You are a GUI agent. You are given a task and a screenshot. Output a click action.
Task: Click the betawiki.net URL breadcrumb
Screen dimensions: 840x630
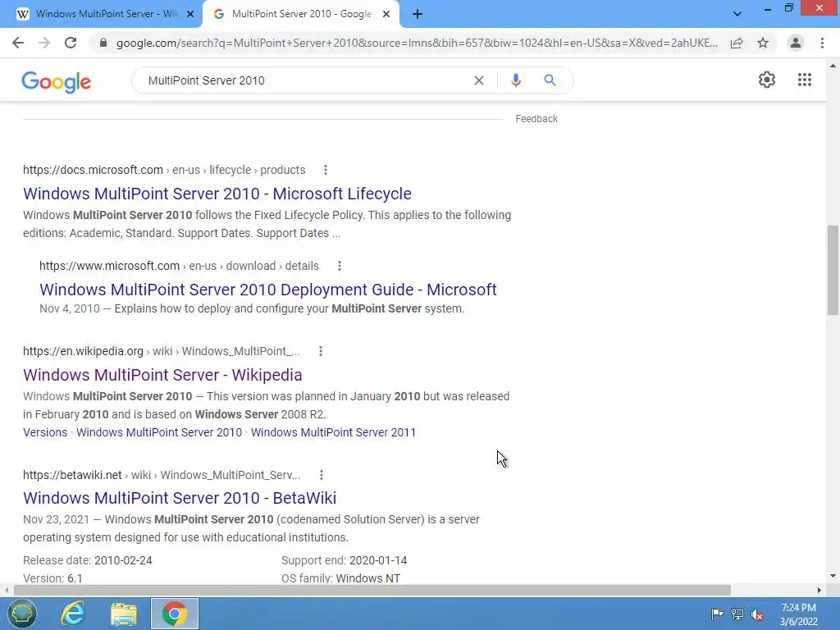162,475
